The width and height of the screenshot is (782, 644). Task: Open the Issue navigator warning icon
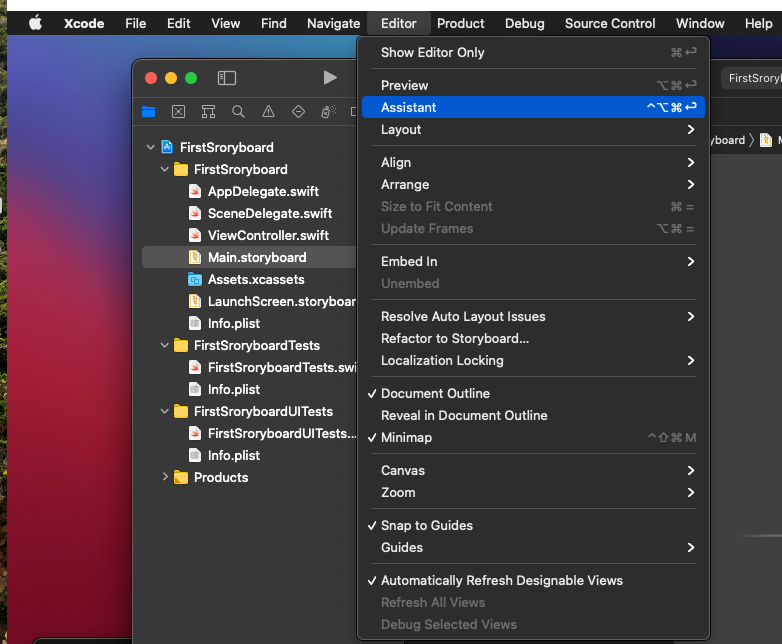point(268,111)
